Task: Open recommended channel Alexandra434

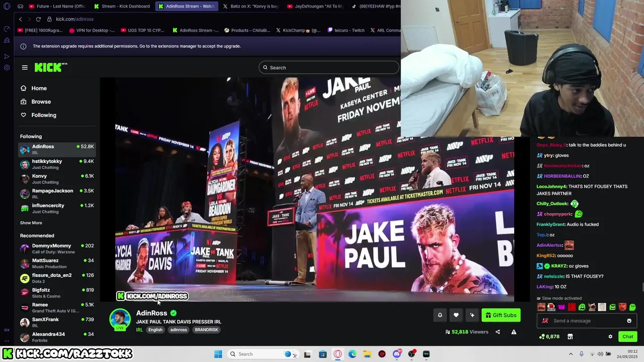Action: click(x=57, y=337)
